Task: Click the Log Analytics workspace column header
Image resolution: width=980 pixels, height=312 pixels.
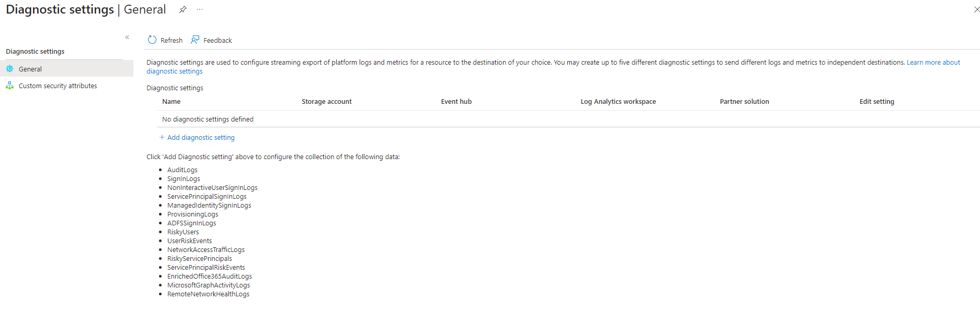Action: tap(618, 101)
